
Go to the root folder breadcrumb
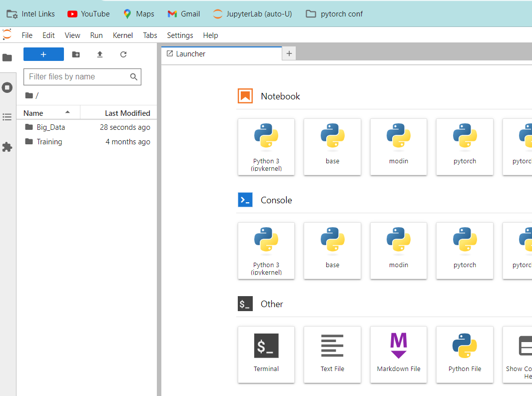[29, 95]
